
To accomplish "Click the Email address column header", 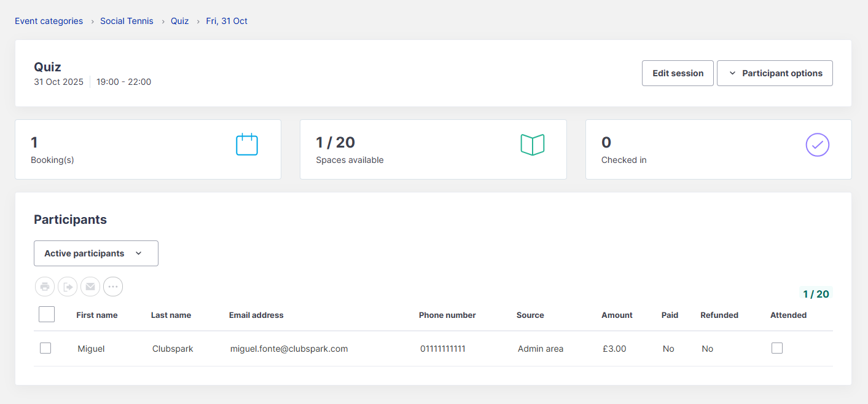I will click(x=256, y=315).
